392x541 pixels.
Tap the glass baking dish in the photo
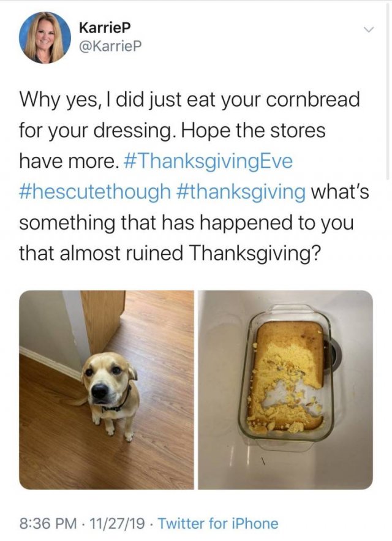pyautogui.click(x=285, y=377)
